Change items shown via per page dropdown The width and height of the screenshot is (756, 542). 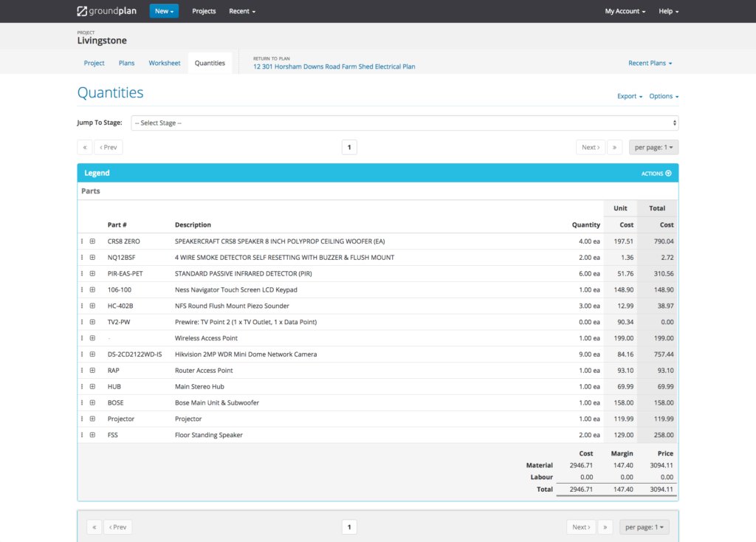click(x=653, y=147)
